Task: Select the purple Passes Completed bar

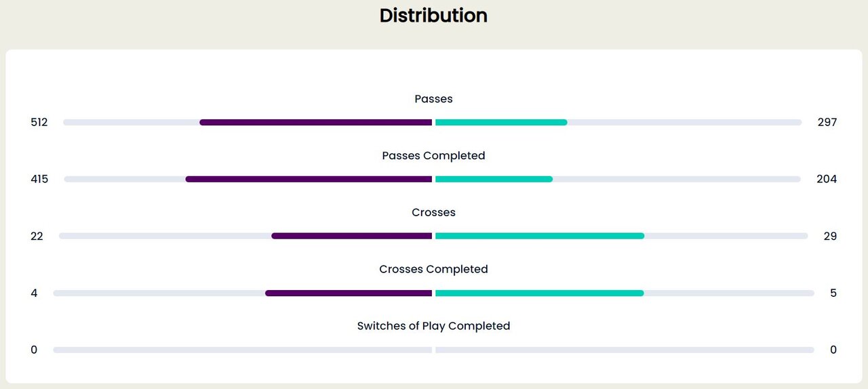Action: tap(309, 180)
